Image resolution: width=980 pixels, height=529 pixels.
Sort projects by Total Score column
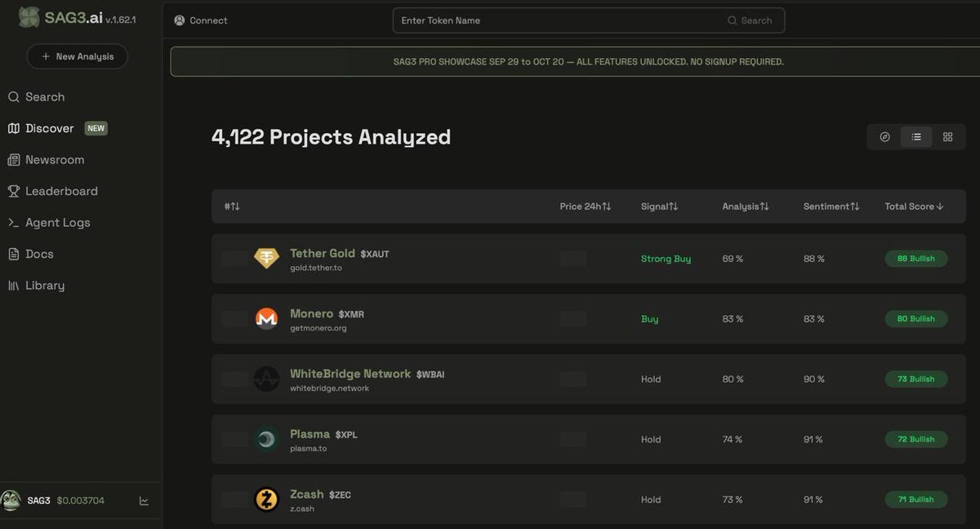pos(914,207)
